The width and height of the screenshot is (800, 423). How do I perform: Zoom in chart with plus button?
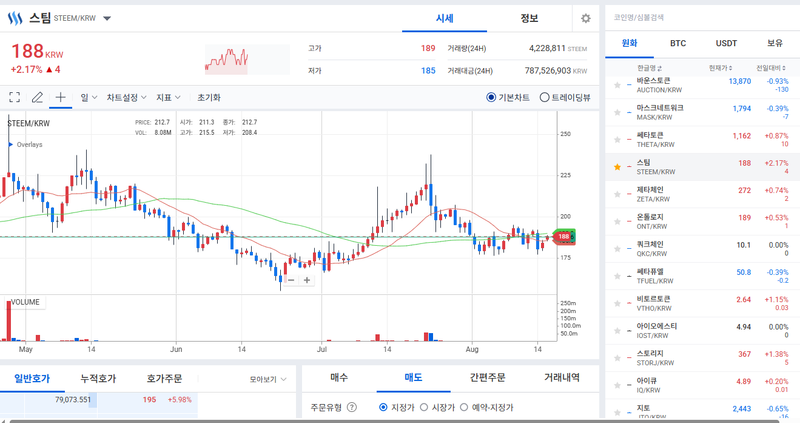click(x=307, y=280)
